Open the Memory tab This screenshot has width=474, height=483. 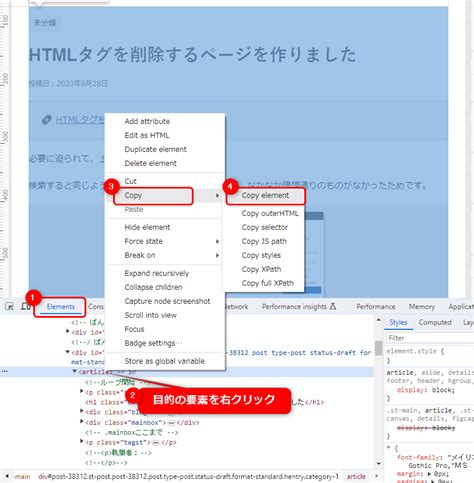[422, 307]
